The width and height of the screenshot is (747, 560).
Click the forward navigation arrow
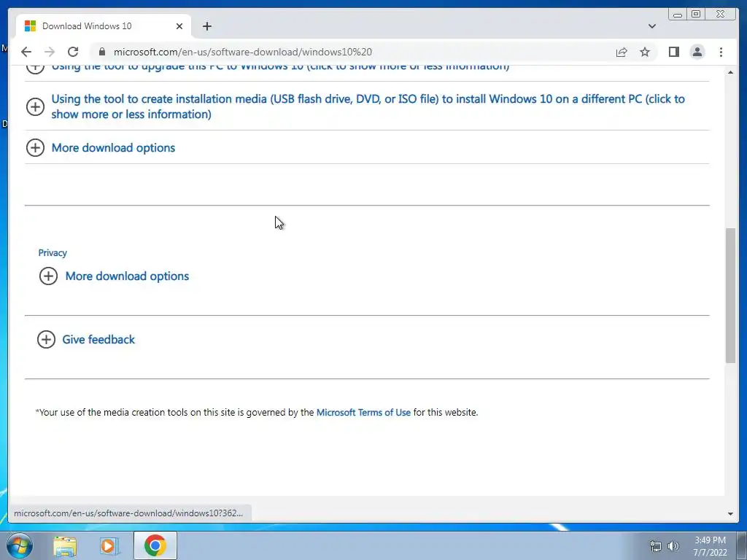50,52
